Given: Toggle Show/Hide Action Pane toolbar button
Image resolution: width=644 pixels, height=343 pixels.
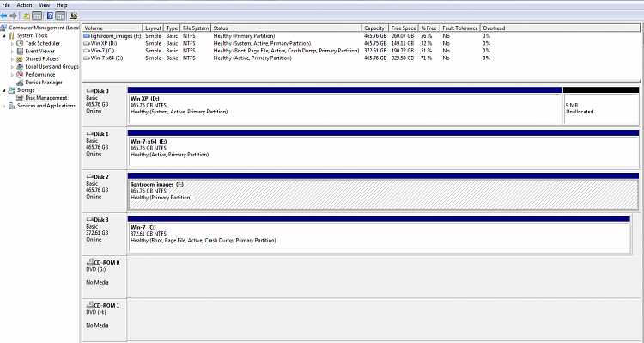Looking at the screenshot, I should coord(60,15).
